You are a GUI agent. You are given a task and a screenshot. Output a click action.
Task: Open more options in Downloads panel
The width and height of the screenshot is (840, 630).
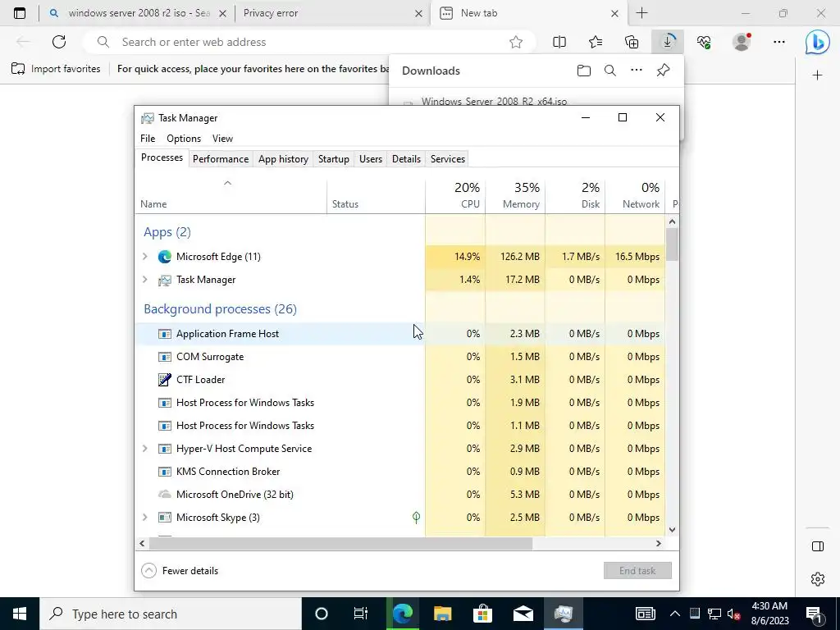[637, 71]
